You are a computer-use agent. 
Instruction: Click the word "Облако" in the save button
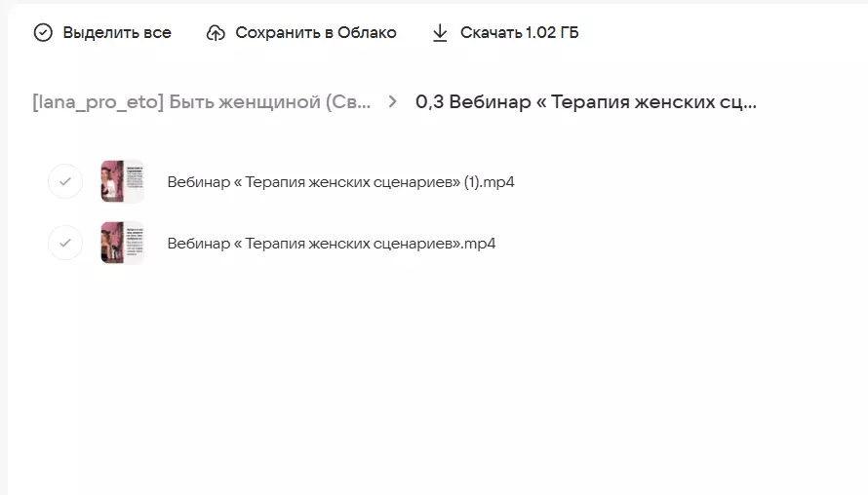click(x=367, y=33)
